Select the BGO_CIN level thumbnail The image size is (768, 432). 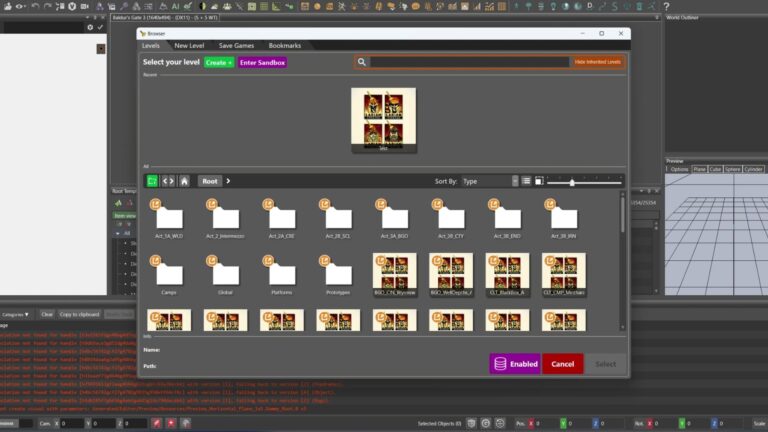[x=394, y=274]
